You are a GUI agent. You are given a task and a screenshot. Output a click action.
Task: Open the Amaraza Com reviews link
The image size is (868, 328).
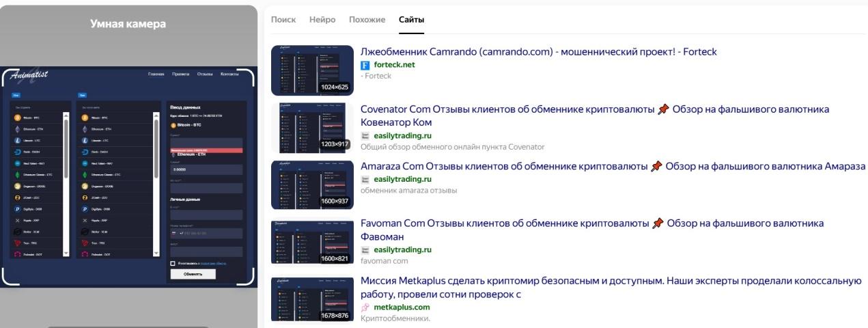pos(613,167)
